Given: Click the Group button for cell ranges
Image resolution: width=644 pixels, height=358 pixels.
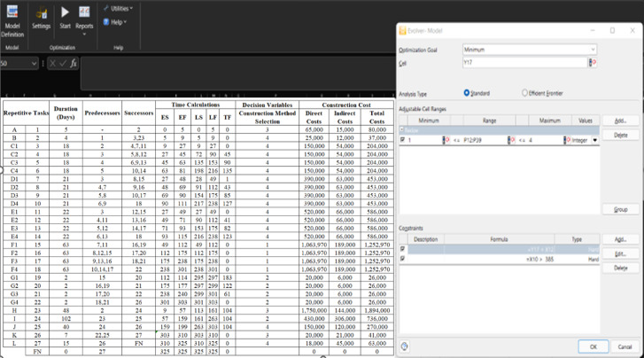Looking at the screenshot, I should 621,209.
